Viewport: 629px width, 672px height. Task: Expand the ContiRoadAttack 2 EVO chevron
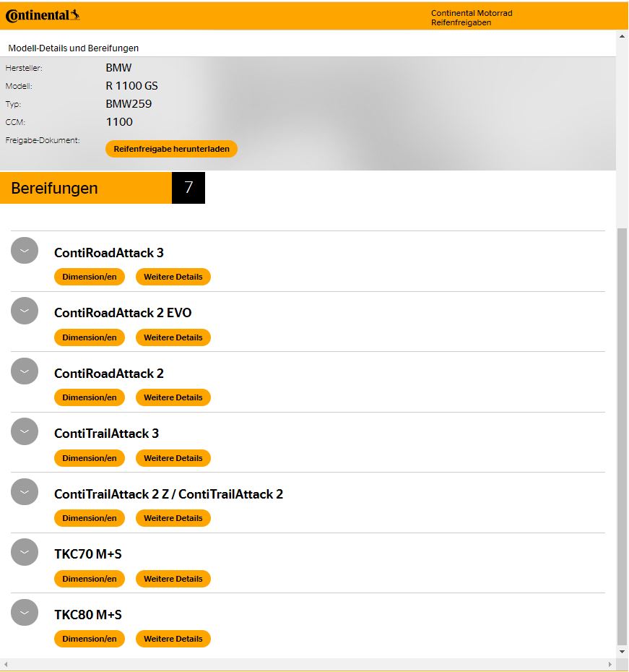point(25,311)
